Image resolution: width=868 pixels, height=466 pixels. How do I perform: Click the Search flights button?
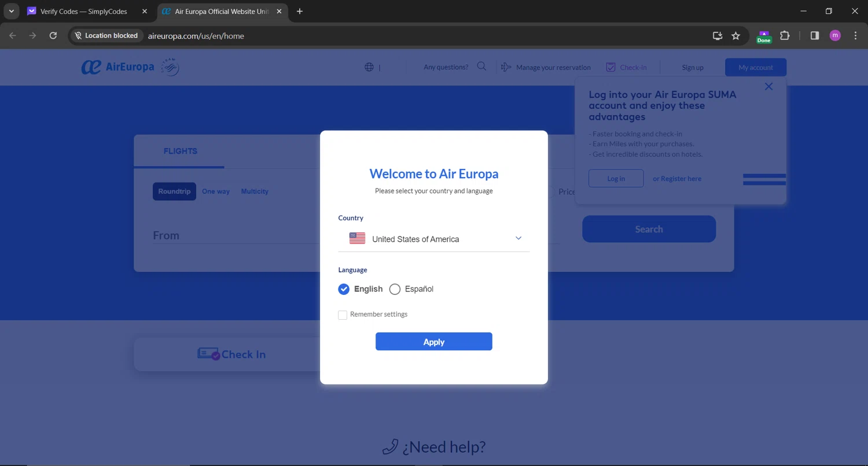649,229
